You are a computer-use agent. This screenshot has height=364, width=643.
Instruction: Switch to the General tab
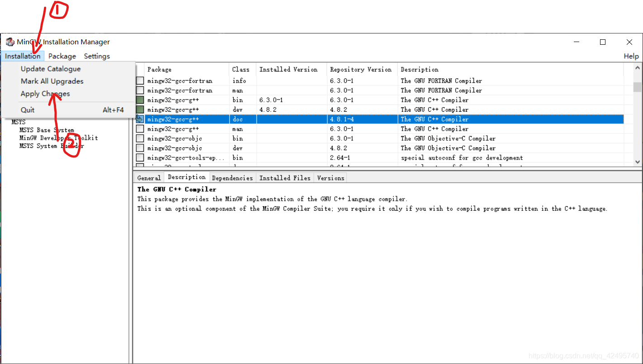pyautogui.click(x=149, y=178)
